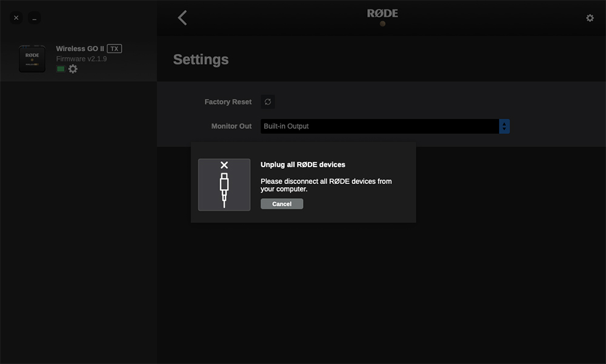This screenshot has height=364, width=606.
Task: Minimize the RØDE app window
Action: tap(35, 18)
